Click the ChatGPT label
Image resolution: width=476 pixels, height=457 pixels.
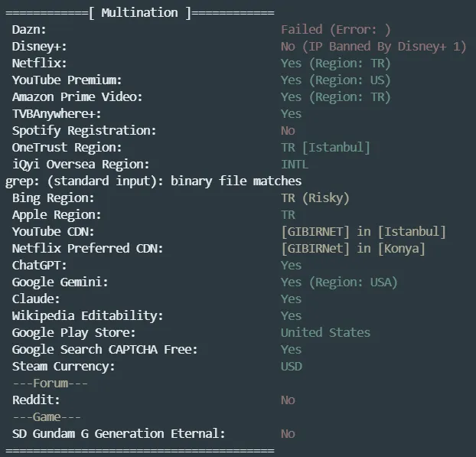(x=39, y=266)
